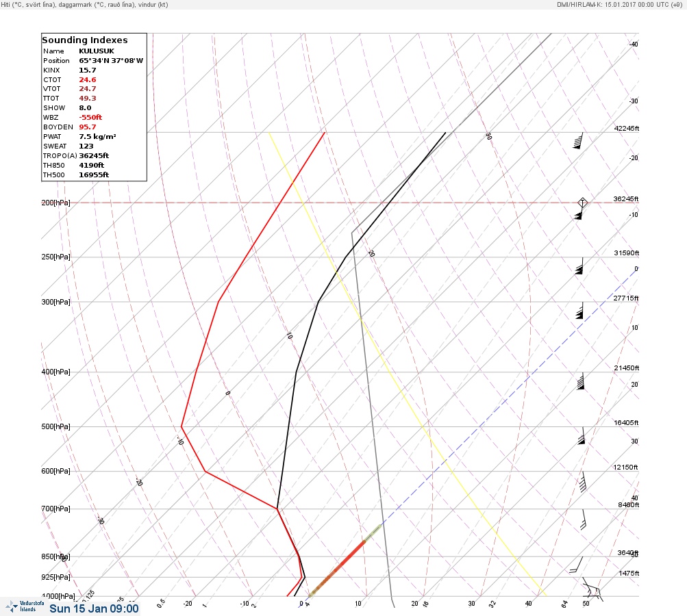Screen dimensions: 687x616
Task: Click the 21450ft height label
Action: [x=627, y=368]
